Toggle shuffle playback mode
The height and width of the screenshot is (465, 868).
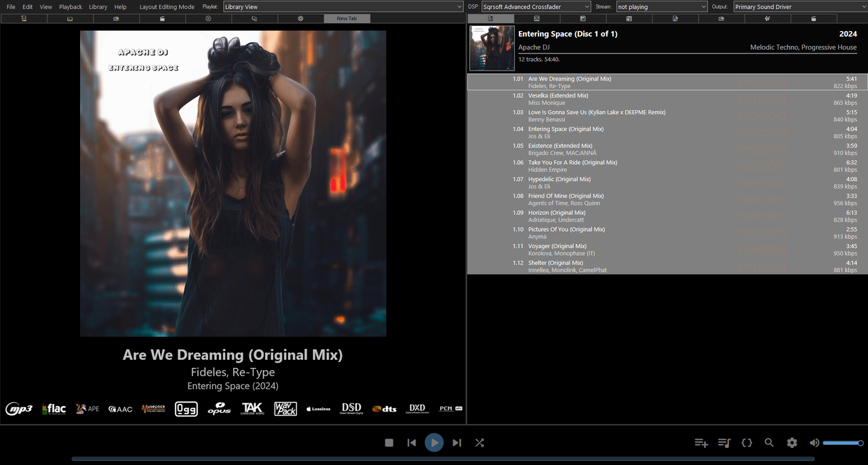click(479, 443)
